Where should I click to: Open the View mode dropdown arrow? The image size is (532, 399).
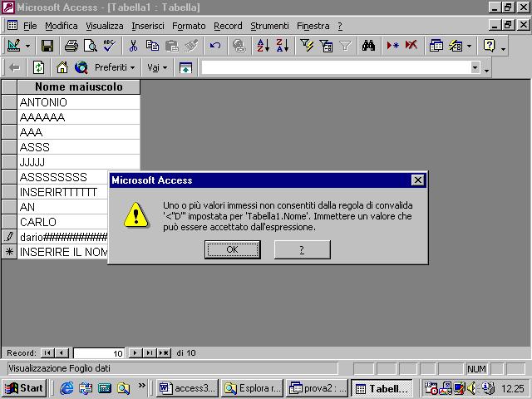point(28,47)
